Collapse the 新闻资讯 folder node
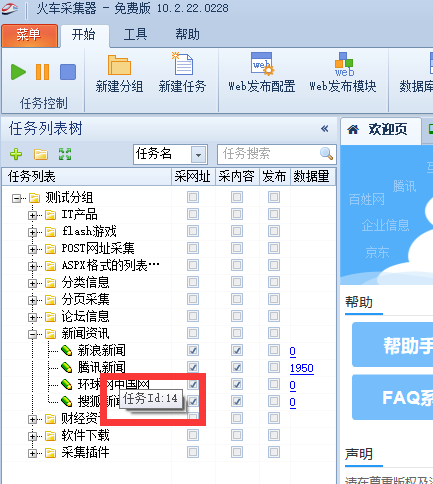The width and height of the screenshot is (433, 484). (32, 334)
